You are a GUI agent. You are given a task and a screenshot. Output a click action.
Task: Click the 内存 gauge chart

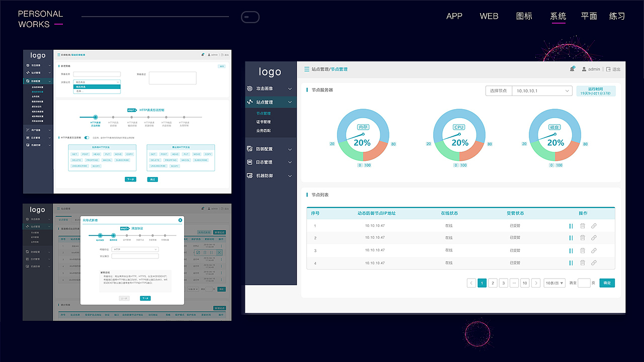pos(362,134)
